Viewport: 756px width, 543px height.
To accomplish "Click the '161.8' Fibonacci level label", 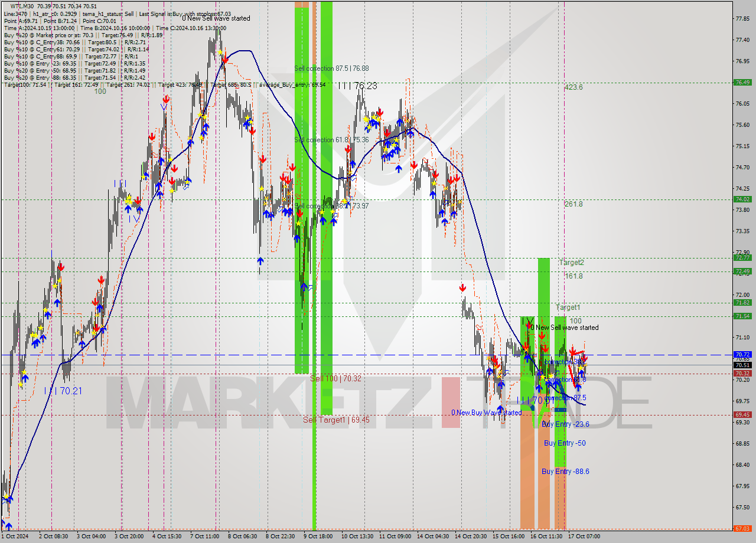I will click(573, 276).
